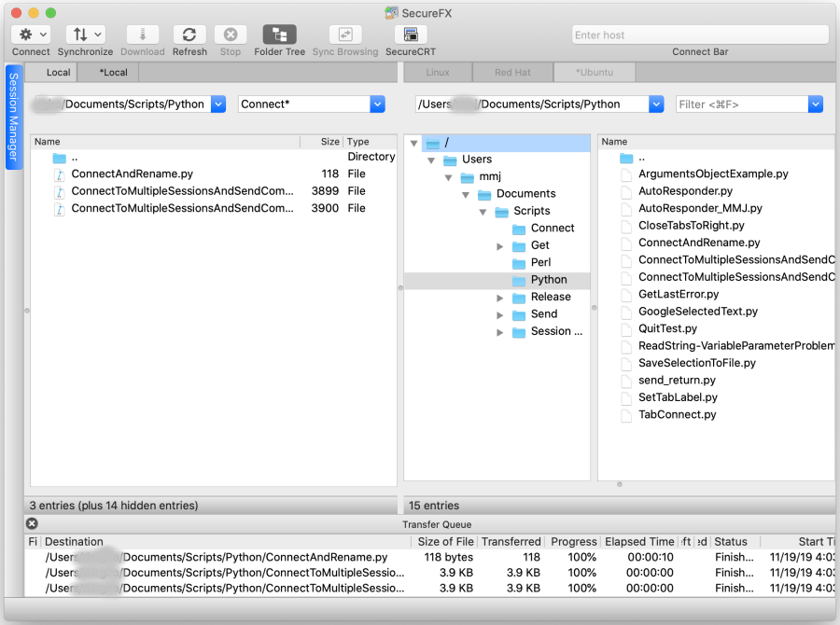Open the remote path dropdown
840x625 pixels.
coord(656,104)
